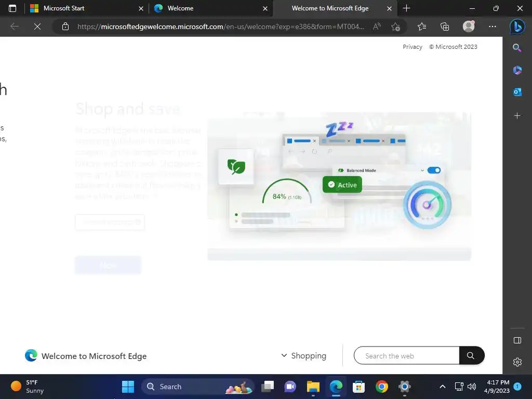Open Settings app from taskbar
Viewport: 532px width, 399px height.
404,387
